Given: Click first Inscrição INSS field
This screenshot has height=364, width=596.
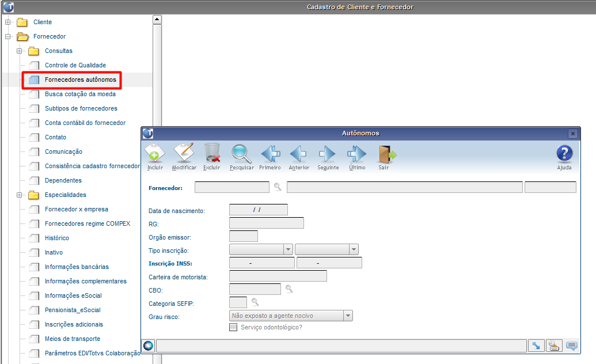Looking at the screenshot, I should coord(262,263).
